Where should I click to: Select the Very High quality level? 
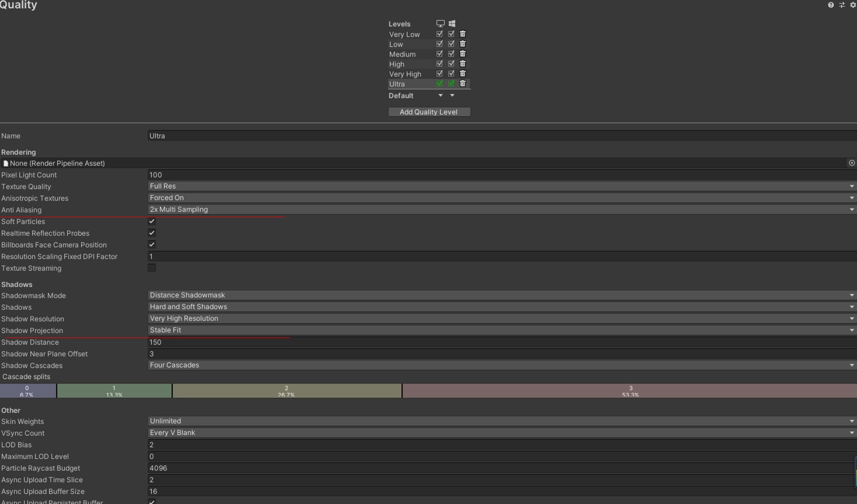click(x=405, y=74)
